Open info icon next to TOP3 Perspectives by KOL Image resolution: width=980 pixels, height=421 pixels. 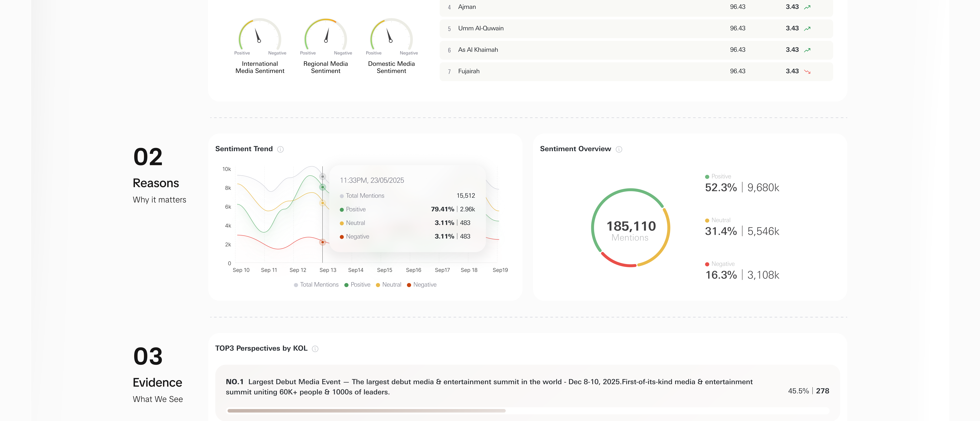[315, 349]
